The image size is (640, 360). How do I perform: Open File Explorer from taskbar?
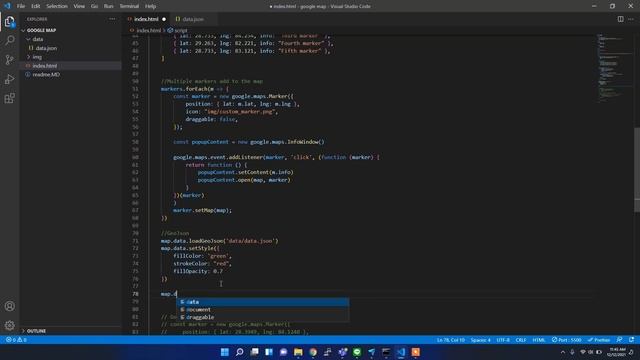click(x=298, y=352)
